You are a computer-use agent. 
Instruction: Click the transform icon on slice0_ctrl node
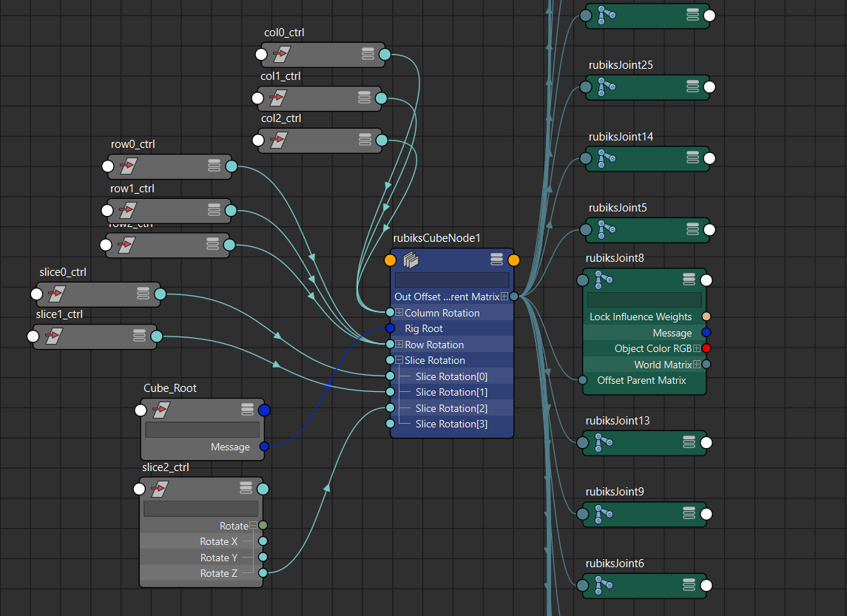tap(57, 294)
